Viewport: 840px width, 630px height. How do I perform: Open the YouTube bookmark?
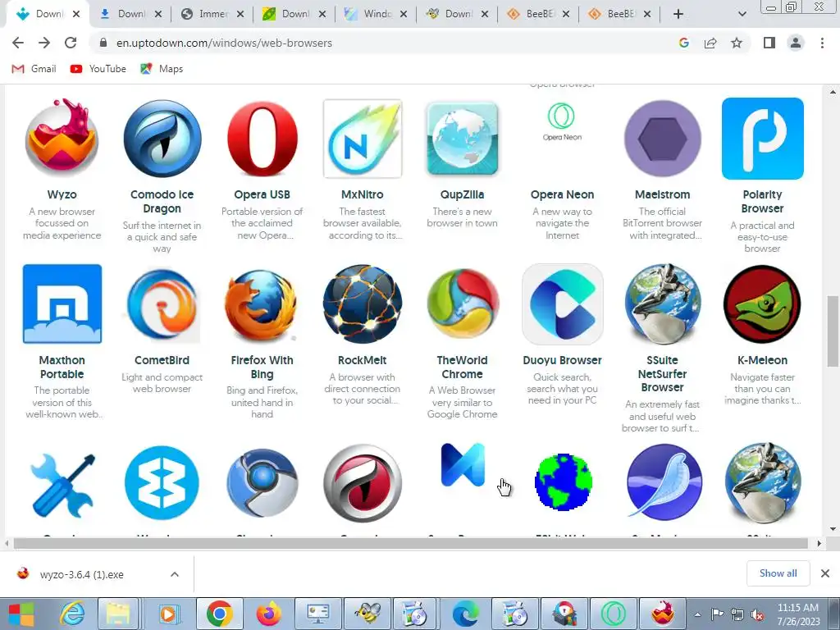point(98,69)
